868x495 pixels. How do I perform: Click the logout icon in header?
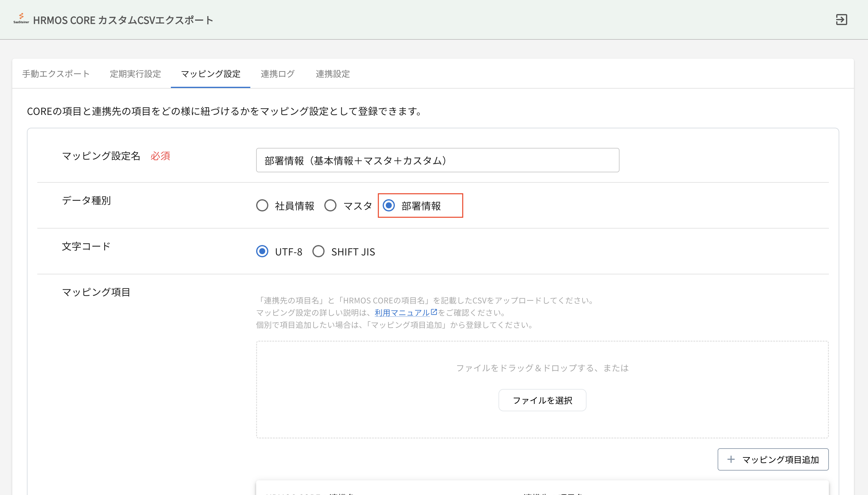pos(841,20)
